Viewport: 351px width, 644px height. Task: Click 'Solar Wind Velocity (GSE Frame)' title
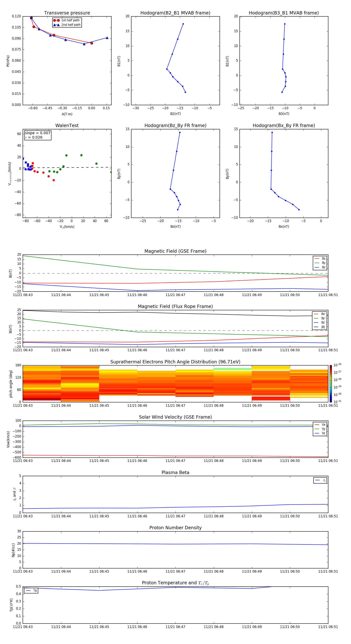(x=175, y=417)
